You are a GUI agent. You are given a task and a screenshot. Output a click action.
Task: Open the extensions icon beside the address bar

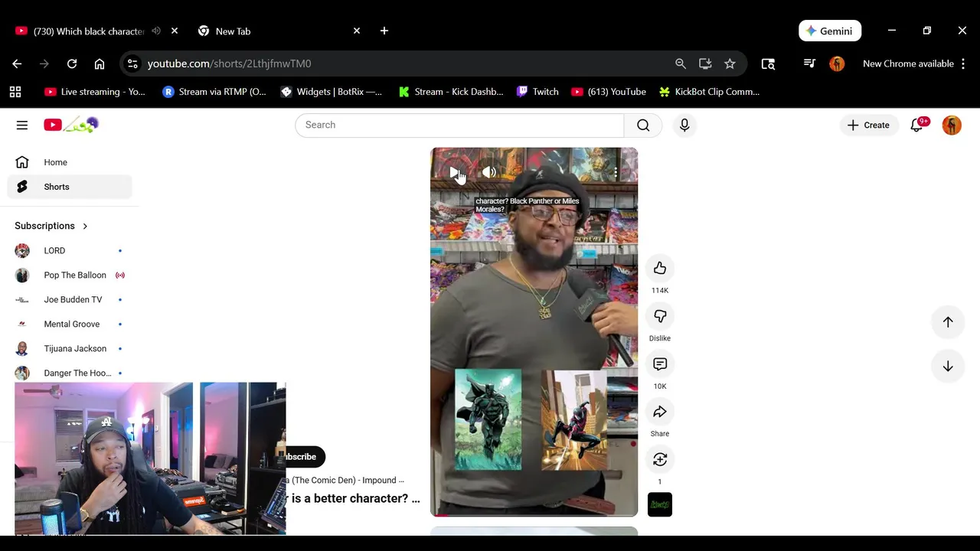coord(768,64)
